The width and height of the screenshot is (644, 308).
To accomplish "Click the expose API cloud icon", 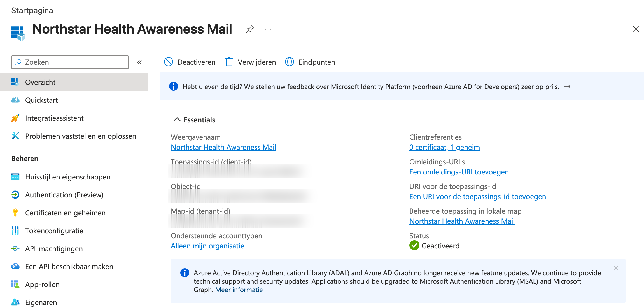I will coord(15,266).
